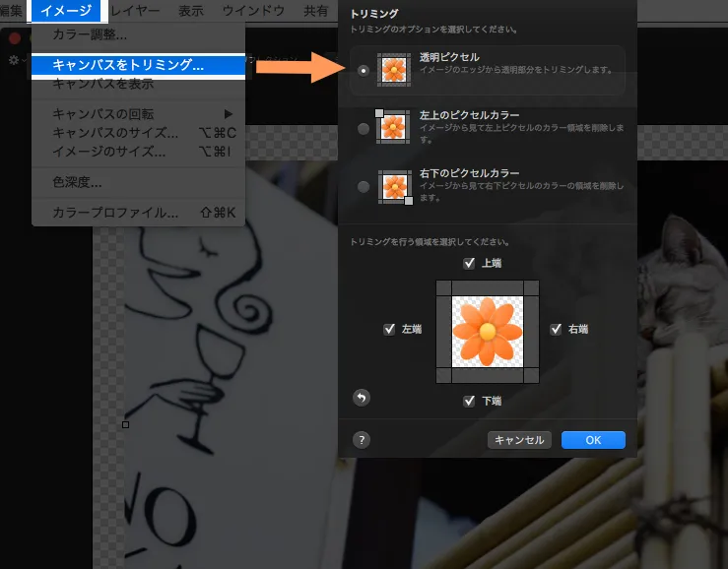728x569 pixels.
Task: Open the レイヤー menu
Action: pos(135,11)
